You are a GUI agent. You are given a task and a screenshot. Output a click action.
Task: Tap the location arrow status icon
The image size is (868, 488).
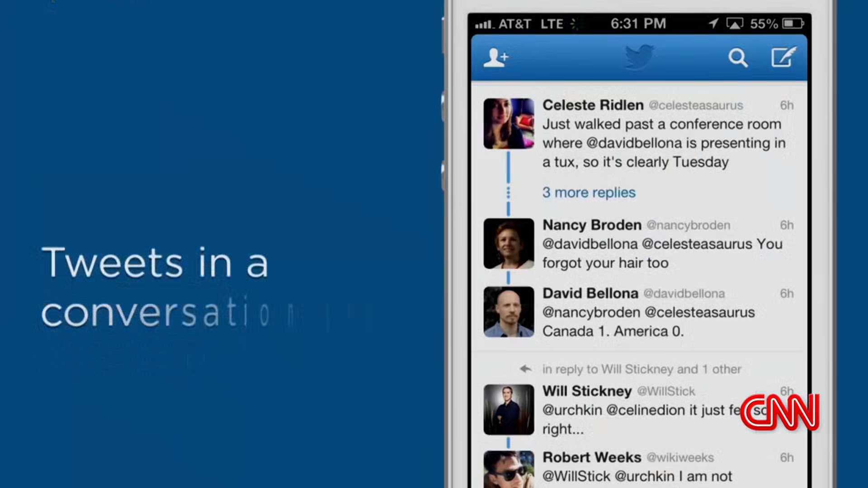[713, 23]
